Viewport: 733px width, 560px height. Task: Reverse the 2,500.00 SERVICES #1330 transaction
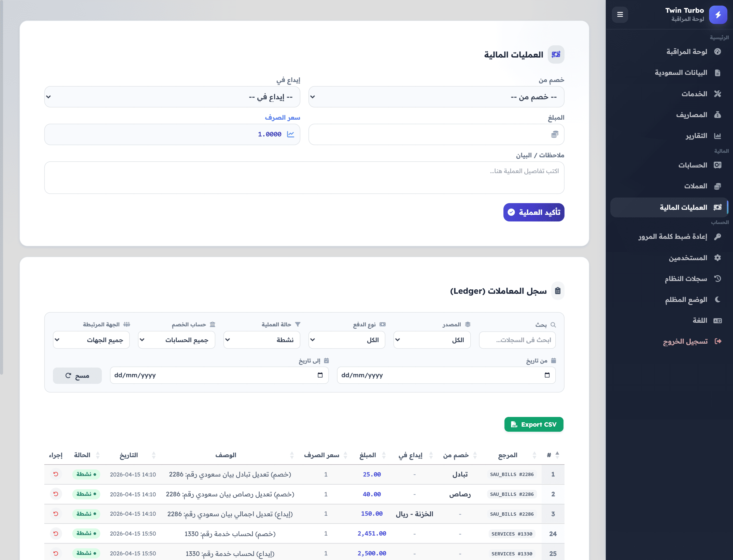56,553
